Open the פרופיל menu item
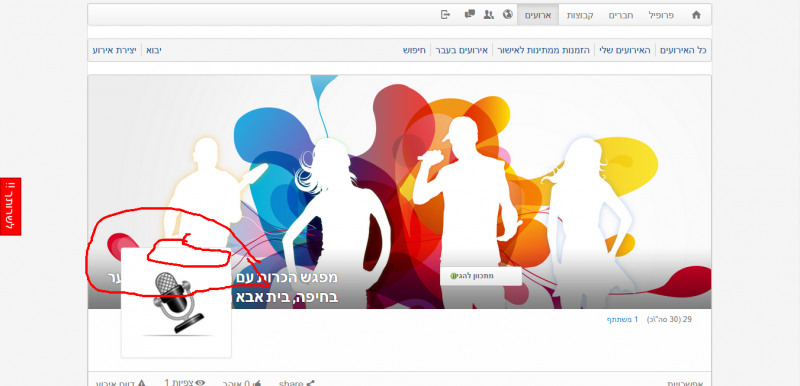Screen dimensions: 800x386 pyautogui.click(x=661, y=15)
